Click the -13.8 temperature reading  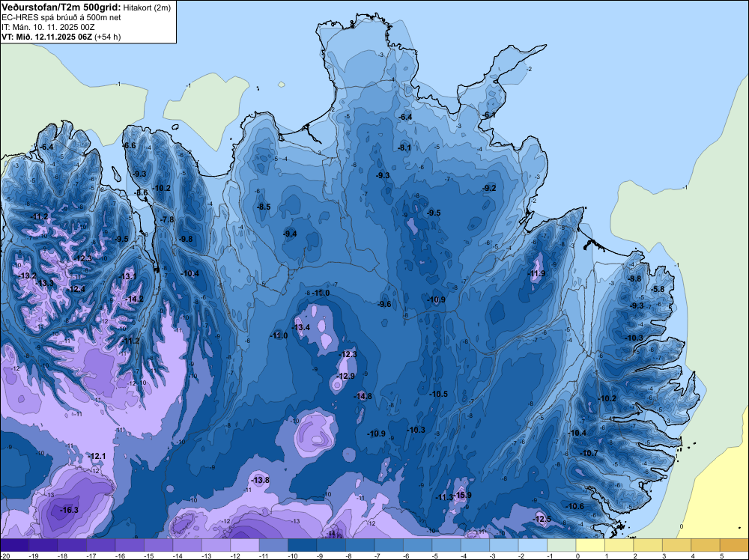point(261,481)
